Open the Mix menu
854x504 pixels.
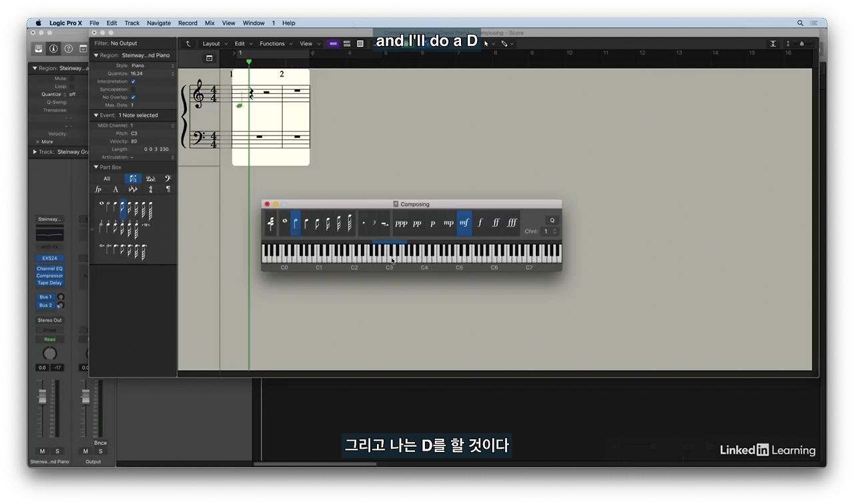209,23
